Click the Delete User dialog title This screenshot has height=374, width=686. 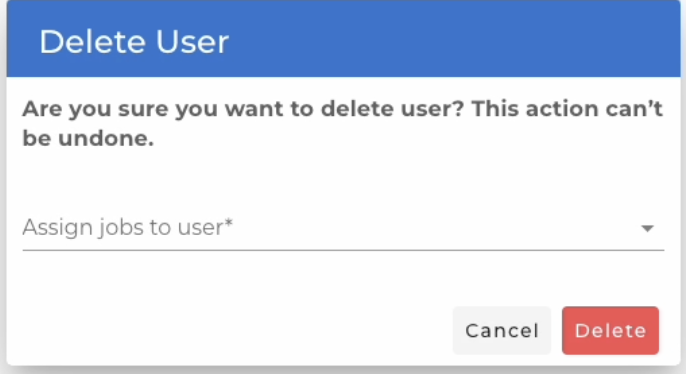pos(134,42)
